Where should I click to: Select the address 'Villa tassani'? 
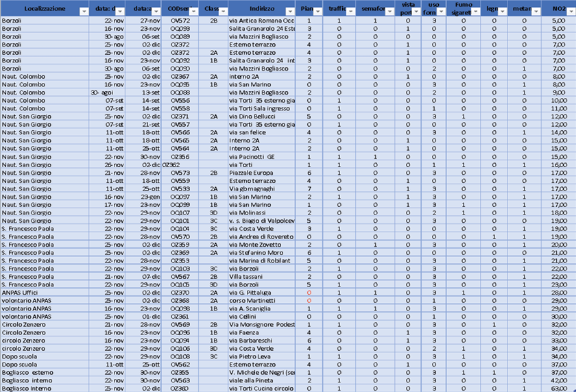tap(261, 277)
